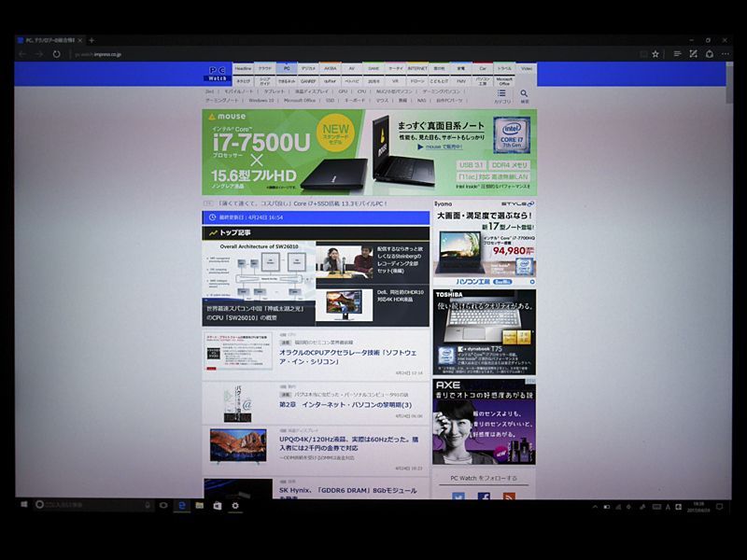Open 第2章 インターネット・パソコンの黎明期 article
The width and height of the screenshot is (747, 560).
click(345, 405)
